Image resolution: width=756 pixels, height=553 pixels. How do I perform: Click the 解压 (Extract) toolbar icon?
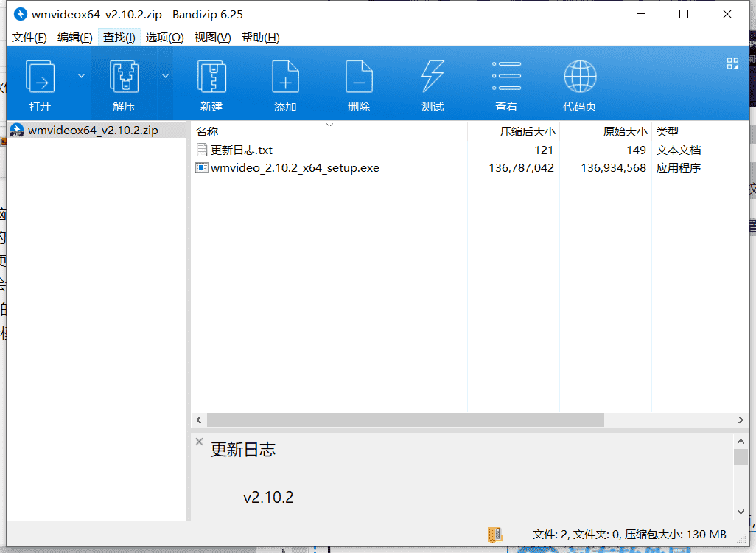coord(124,76)
